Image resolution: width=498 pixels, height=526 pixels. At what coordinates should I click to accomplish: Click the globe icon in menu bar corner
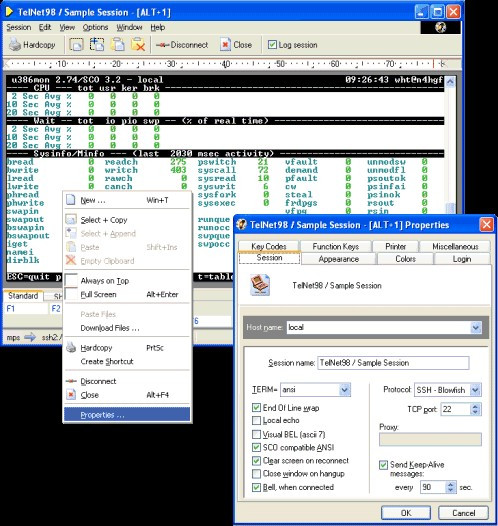[440, 27]
